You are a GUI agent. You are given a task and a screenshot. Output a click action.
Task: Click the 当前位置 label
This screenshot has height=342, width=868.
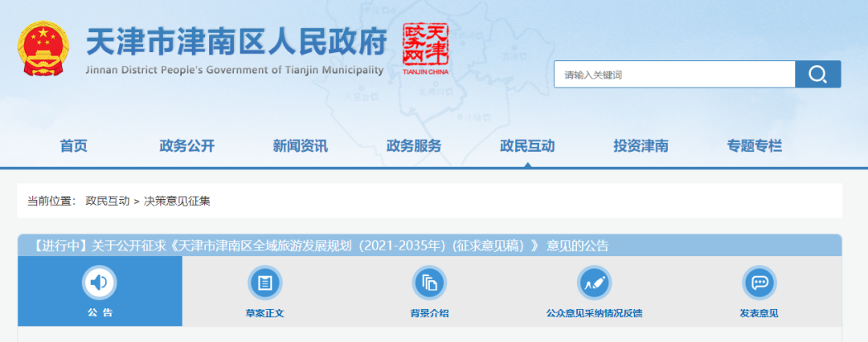point(52,201)
